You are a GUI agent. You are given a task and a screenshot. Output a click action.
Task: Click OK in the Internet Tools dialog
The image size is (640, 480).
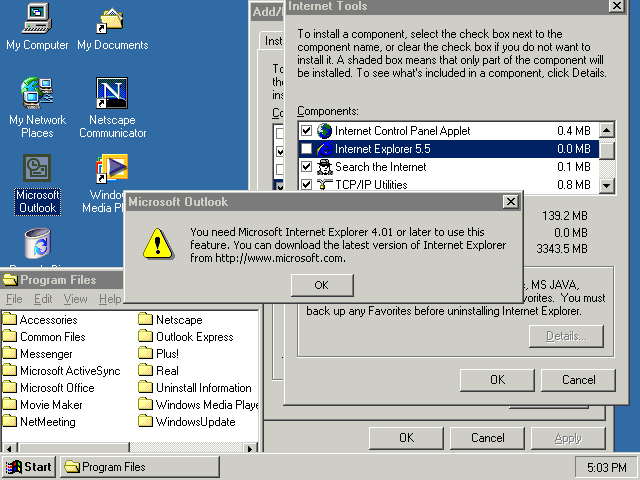pyautogui.click(x=497, y=380)
